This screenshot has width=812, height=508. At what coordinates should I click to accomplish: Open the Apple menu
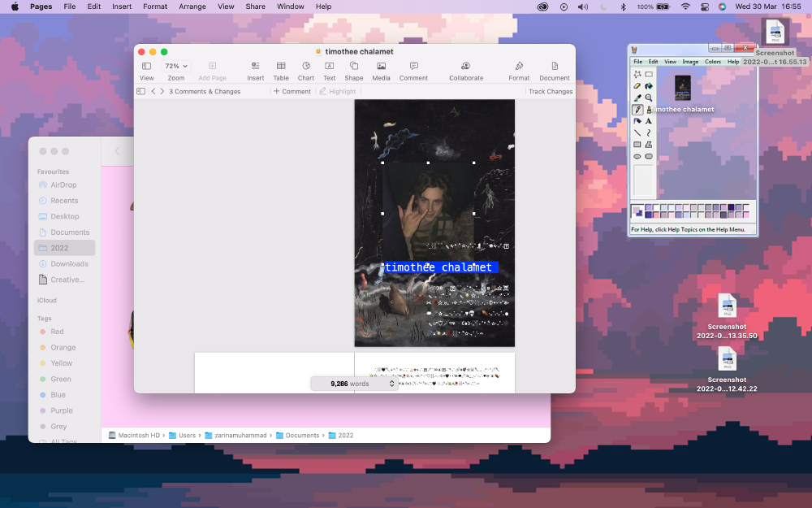[x=15, y=7]
